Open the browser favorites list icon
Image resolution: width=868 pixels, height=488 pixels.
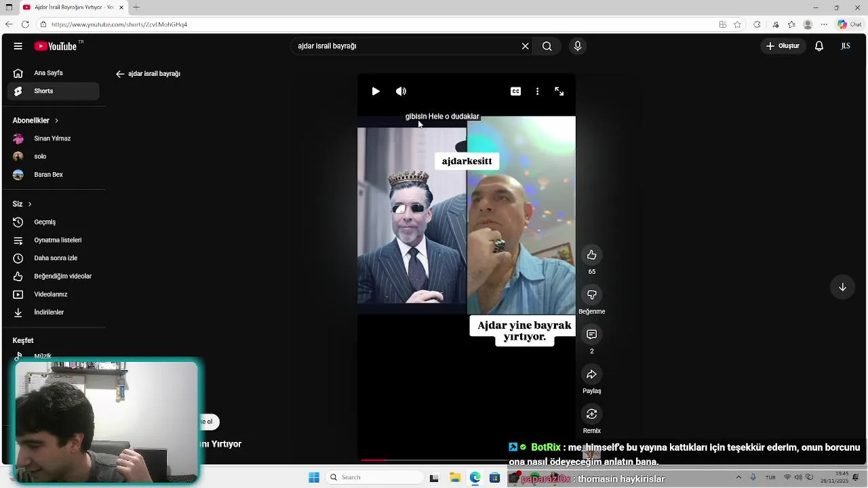click(x=791, y=24)
